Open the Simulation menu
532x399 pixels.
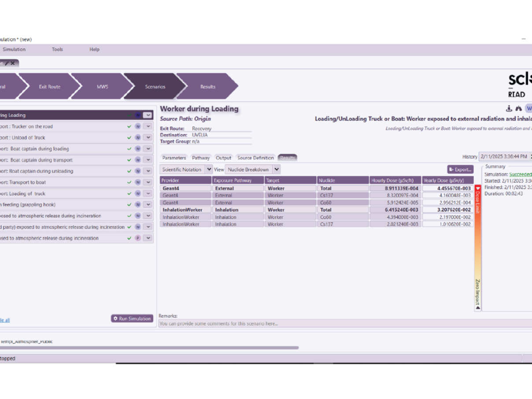pos(14,49)
